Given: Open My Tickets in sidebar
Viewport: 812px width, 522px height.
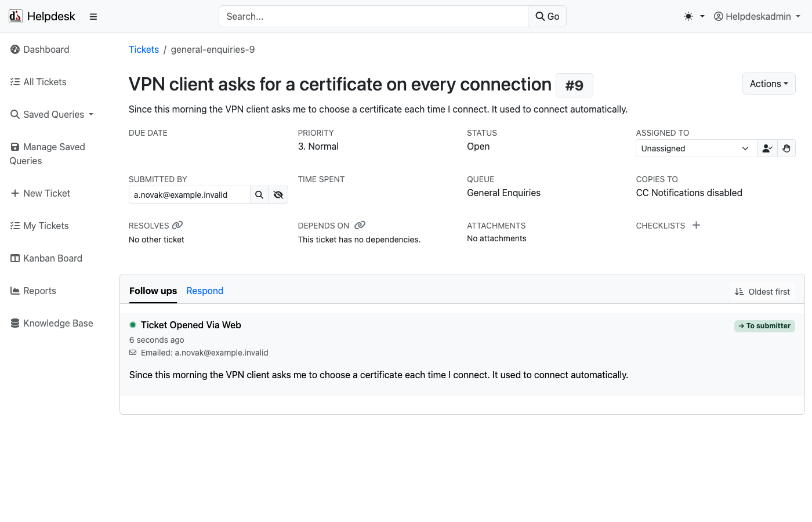Looking at the screenshot, I should pos(39,226).
